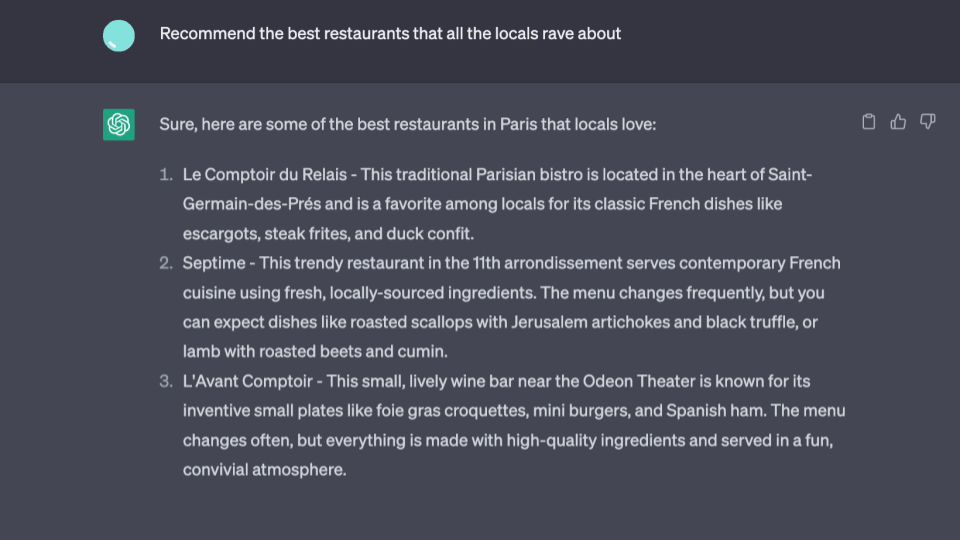Click the thumbs down icon
Screen dimensions: 960x540
[x=927, y=122]
